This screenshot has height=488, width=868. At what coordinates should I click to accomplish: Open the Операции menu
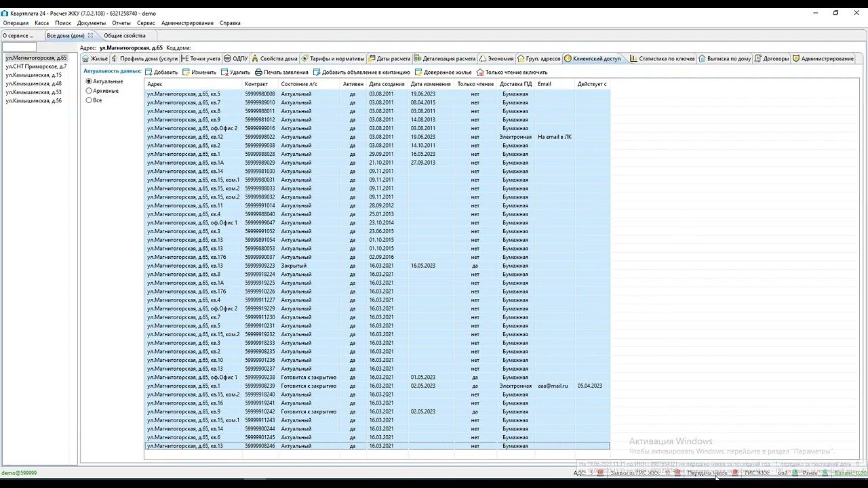[16, 23]
